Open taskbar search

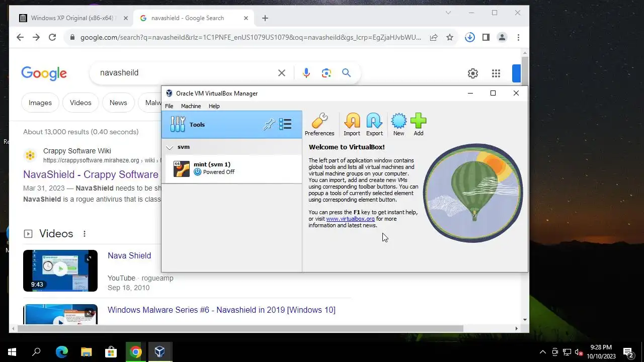coord(36,352)
